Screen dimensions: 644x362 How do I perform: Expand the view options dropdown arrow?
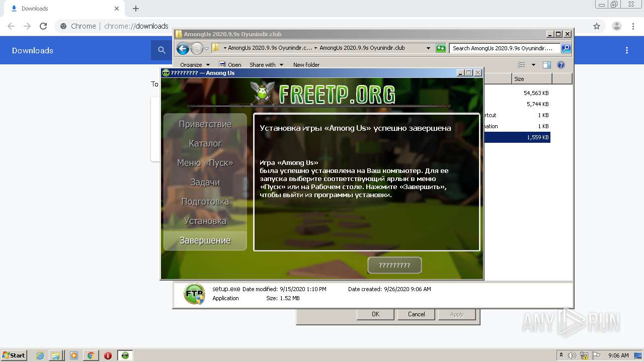point(533,65)
